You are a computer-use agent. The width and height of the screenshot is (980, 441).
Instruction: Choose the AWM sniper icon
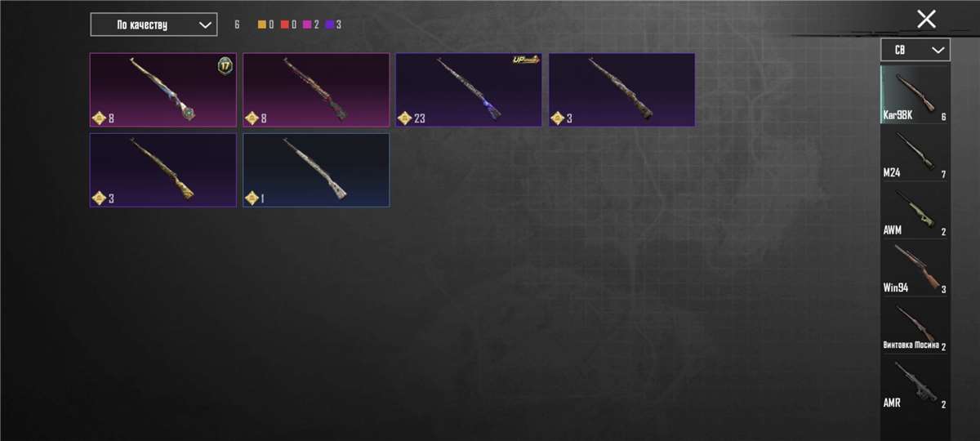click(915, 211)
